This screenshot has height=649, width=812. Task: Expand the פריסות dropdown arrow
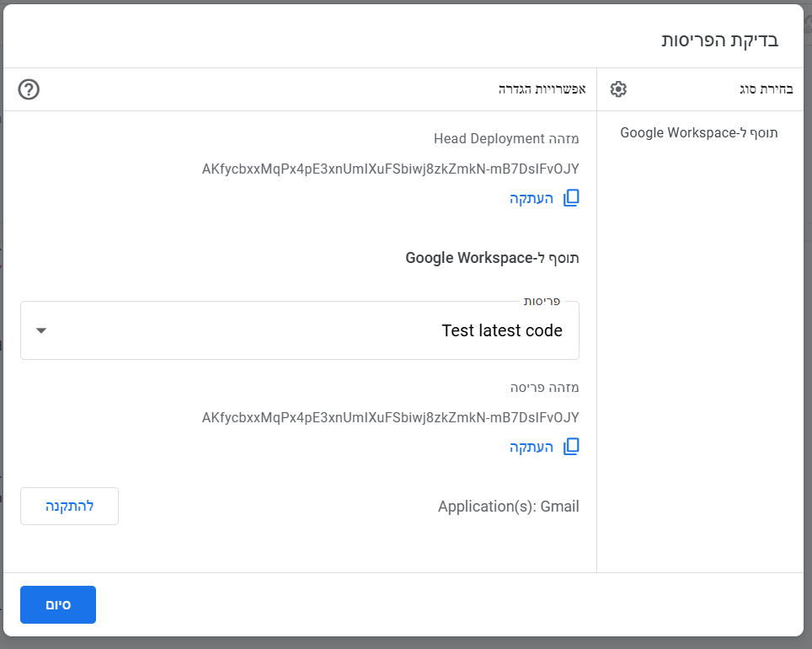tap(41, 330)
